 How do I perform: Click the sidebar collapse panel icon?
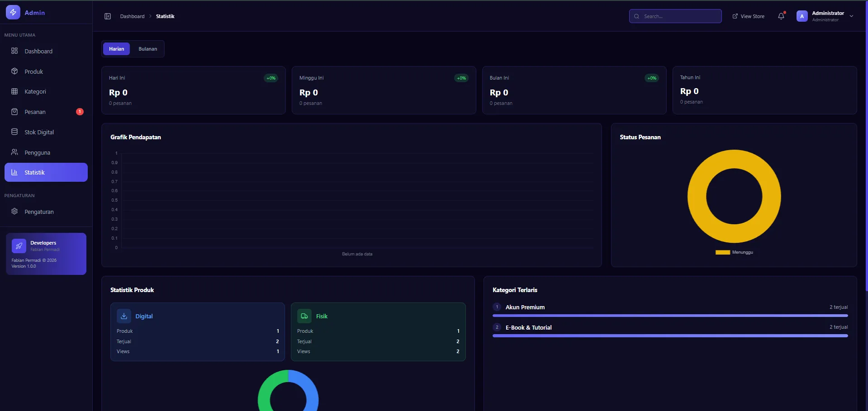coord(108,16)
